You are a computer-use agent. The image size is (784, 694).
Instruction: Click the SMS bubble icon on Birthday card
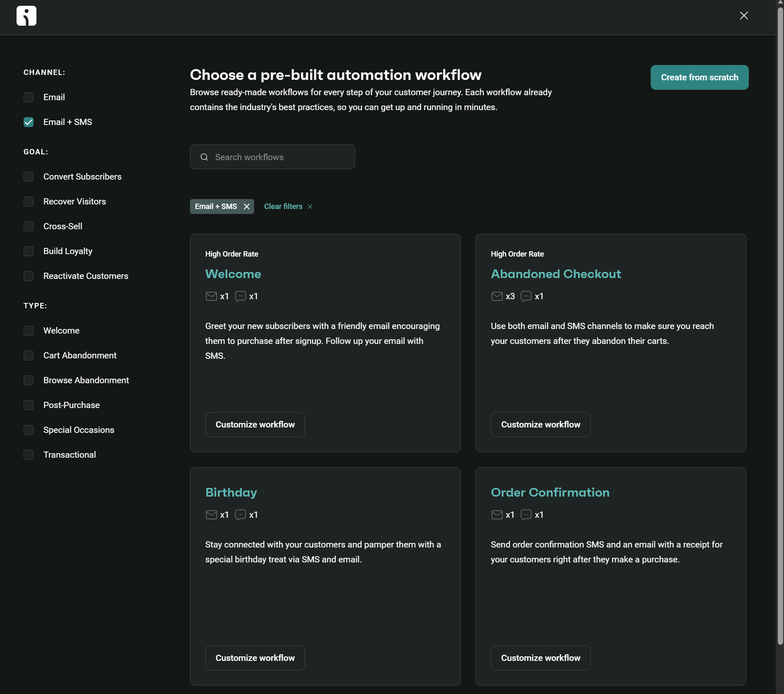240,515
